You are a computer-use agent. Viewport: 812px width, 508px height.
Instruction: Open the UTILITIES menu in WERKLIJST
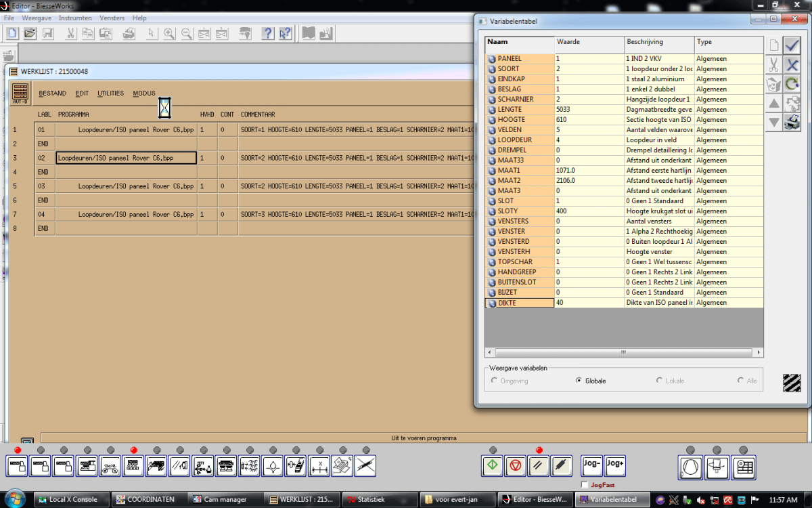tap(111, 93)
